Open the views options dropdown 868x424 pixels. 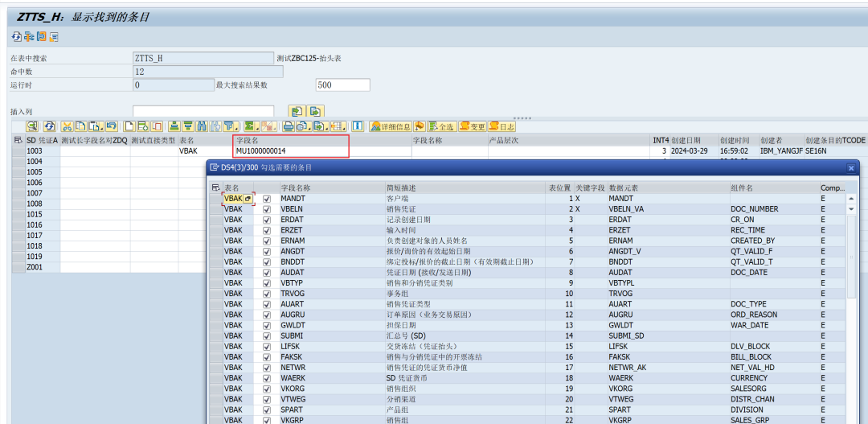click(x=304, y=126)
